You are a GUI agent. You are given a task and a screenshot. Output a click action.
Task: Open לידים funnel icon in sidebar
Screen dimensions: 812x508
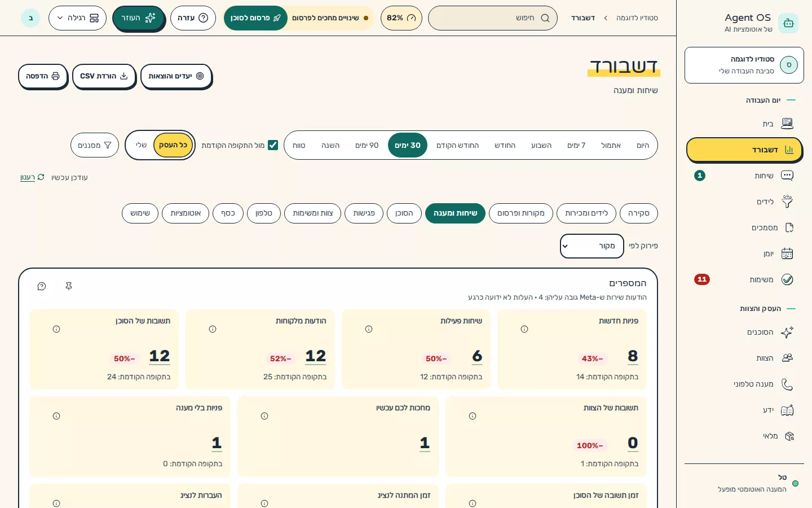coord(787,202)
